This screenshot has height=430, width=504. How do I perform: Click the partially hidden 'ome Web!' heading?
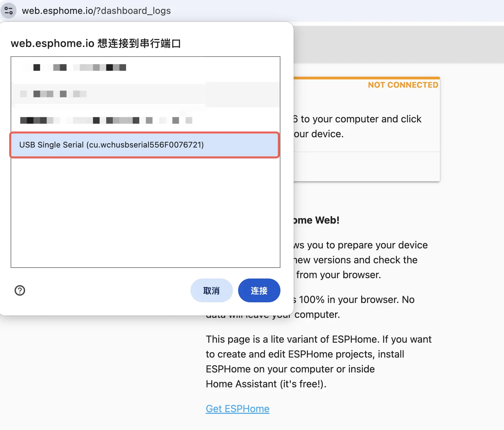316,220
